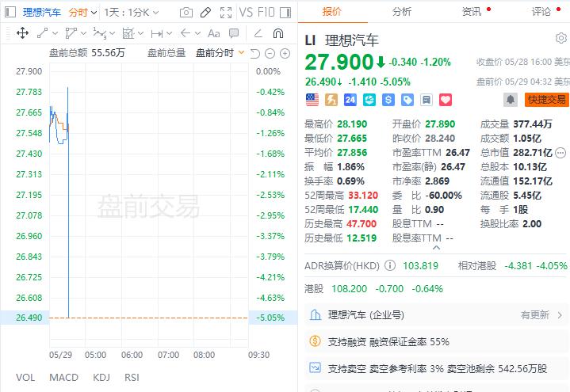
Task: Open 支持卖空 short selling info row
Action: coord(437,369)
